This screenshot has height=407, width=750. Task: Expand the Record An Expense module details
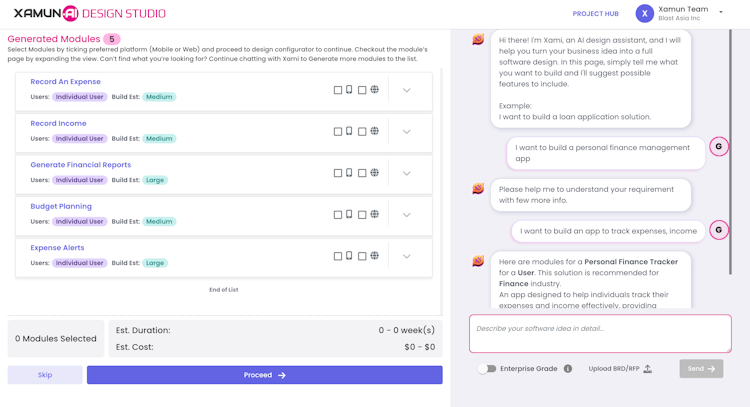(x=406, y=90)
